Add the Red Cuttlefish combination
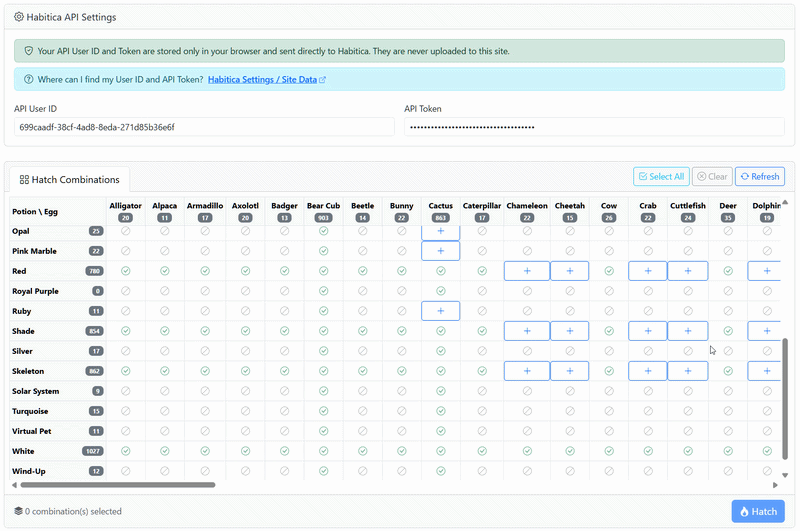 click(x=688, y=271)
